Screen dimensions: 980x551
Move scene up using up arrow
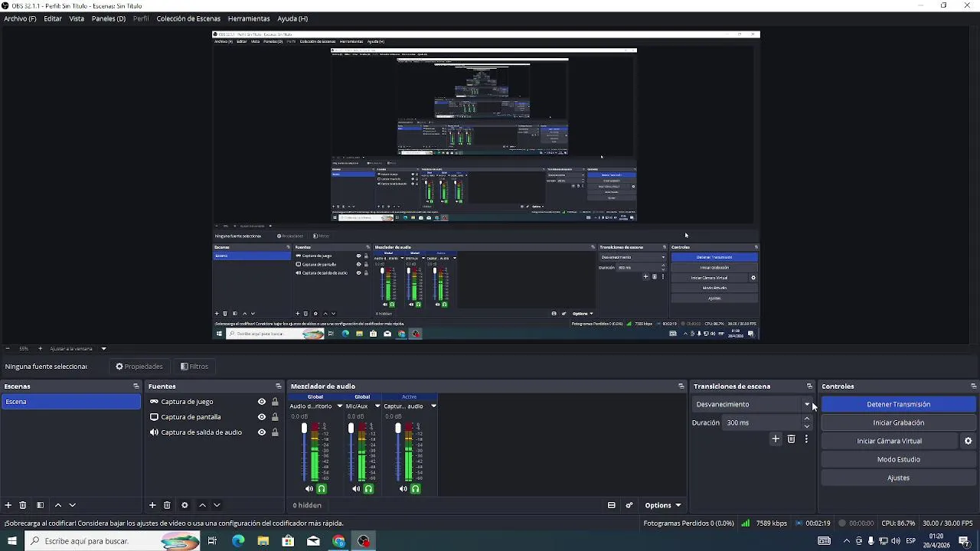click(x=57, y=505)
